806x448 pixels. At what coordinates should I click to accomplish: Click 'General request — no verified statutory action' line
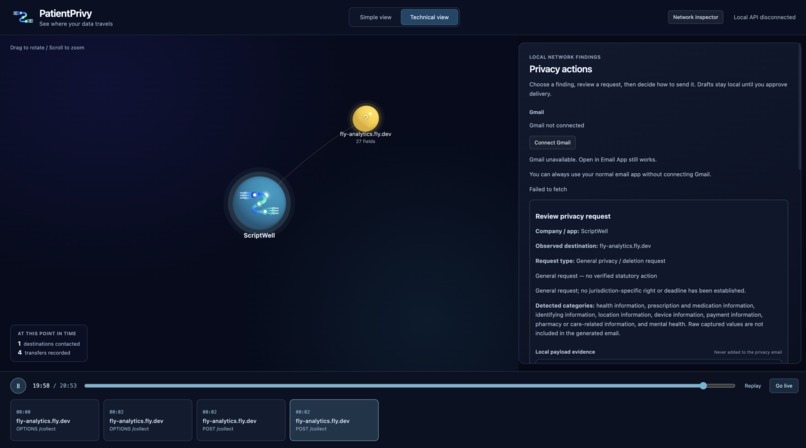click(x=596, y=276)
